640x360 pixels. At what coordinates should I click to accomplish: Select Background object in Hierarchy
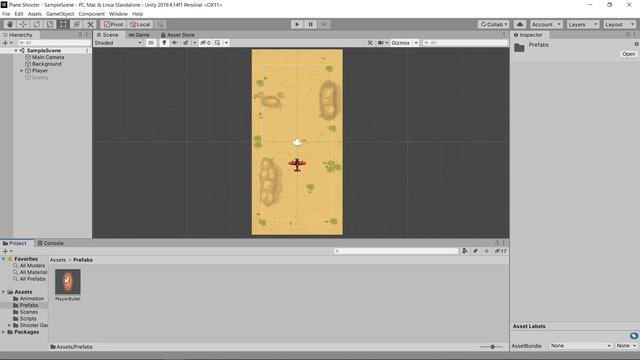click(47, 64)
